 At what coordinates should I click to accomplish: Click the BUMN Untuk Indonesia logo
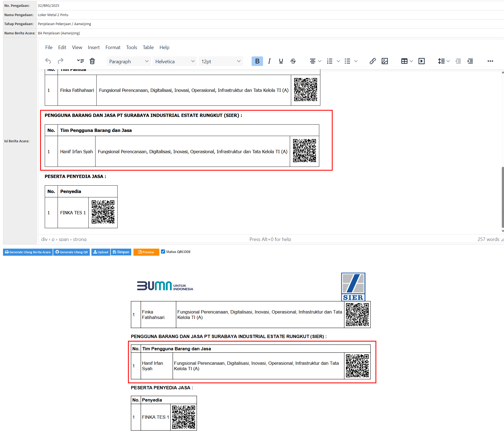point(165,286)
